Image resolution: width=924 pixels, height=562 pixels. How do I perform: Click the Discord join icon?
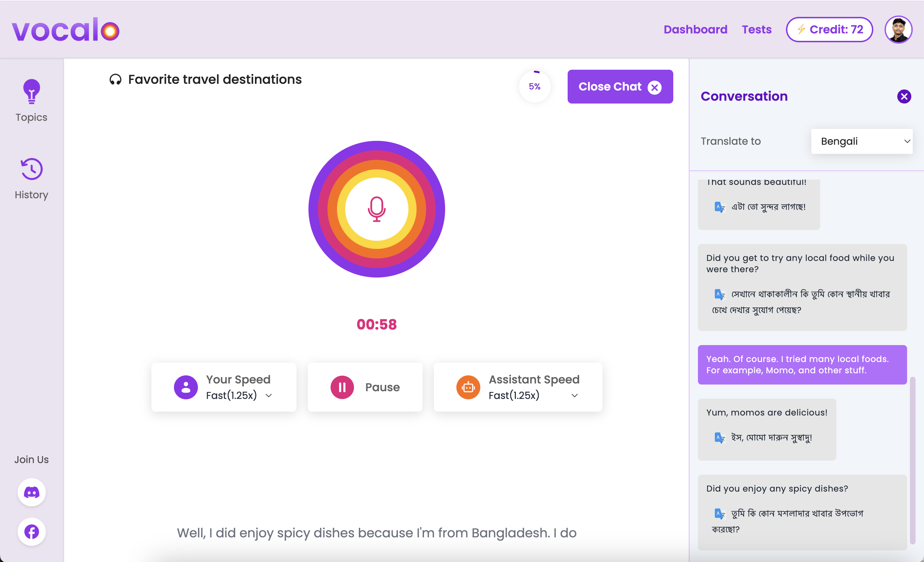pyautogui.click(x=31, y=492)
